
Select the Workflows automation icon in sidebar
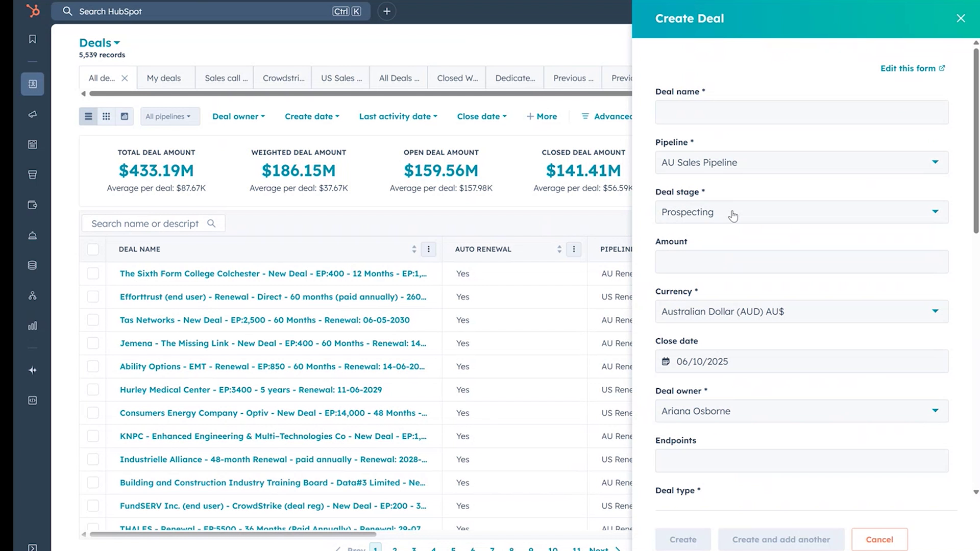point(32,295)
